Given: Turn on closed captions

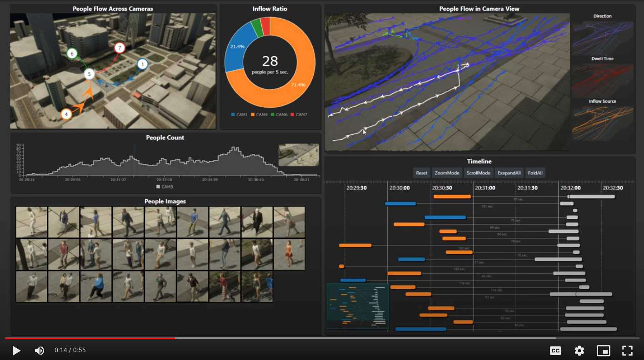Looking at the screenshot, I should [555, 350].
